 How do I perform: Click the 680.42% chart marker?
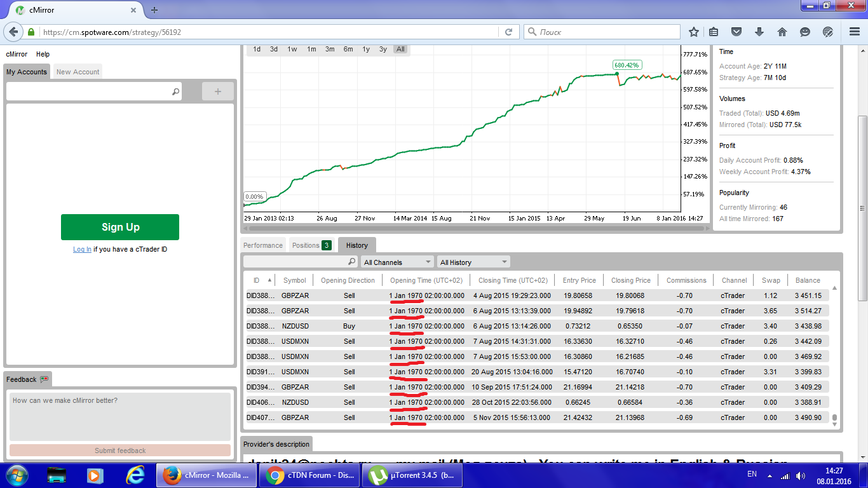627,65
